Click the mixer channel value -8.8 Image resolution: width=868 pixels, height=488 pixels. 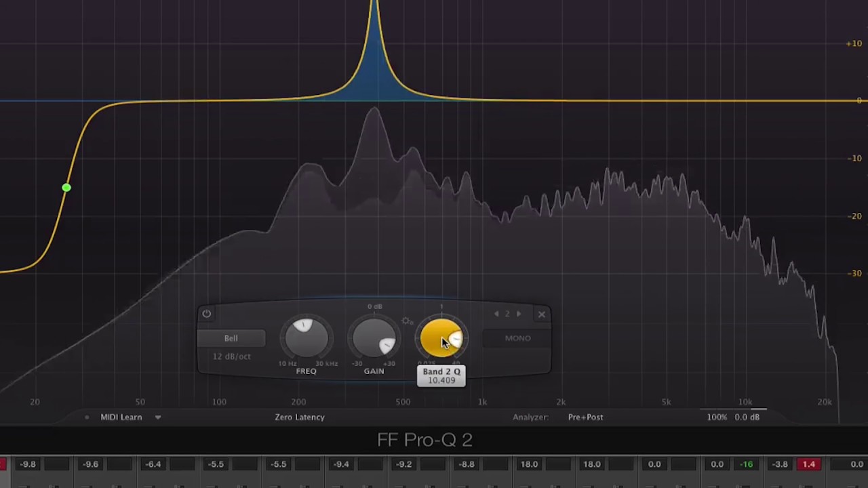467,464
